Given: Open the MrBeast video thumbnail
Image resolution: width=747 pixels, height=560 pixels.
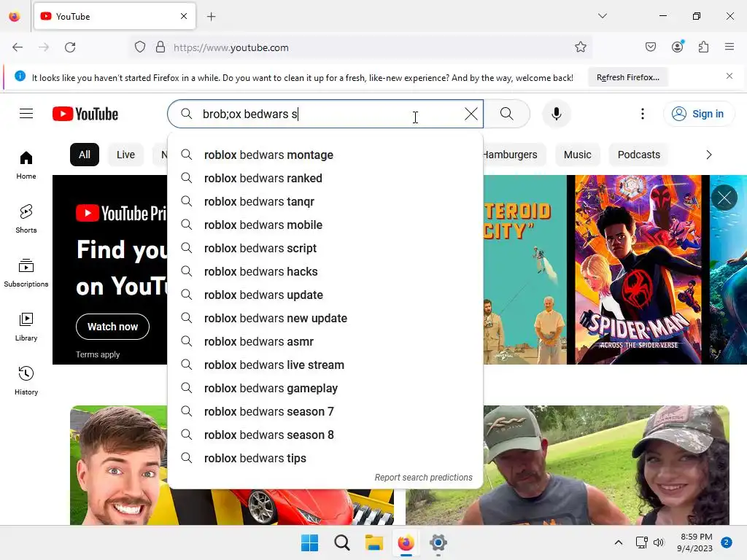Looking at the screenshot, I should coord(119,465).
